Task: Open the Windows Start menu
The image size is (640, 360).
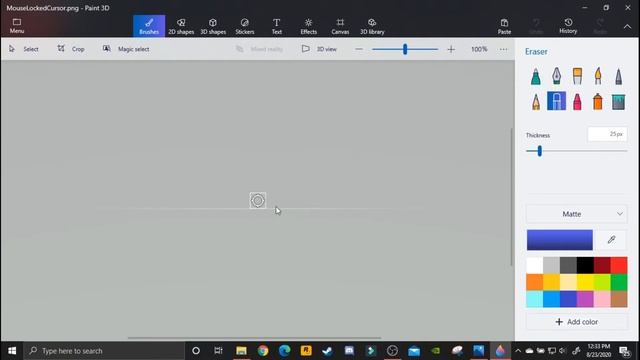Action: 12,351
